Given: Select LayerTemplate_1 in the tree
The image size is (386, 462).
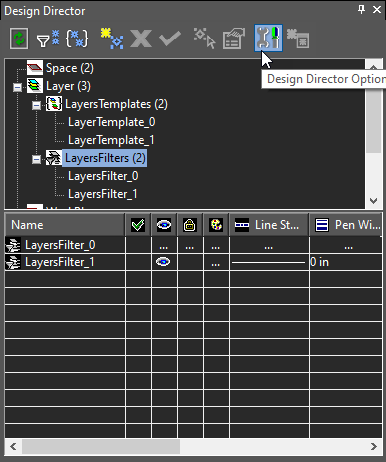Looking at the screenshot, I should [x=111, y=140].
